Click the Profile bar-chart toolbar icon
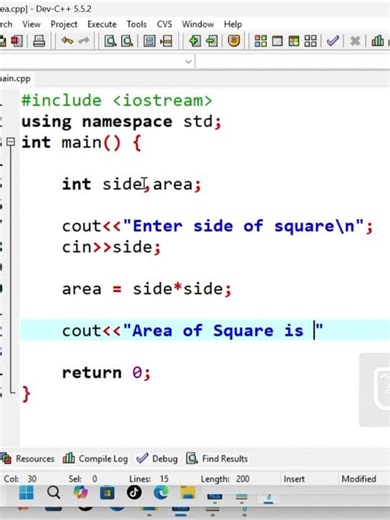390x520 pixels. [377, 41]
